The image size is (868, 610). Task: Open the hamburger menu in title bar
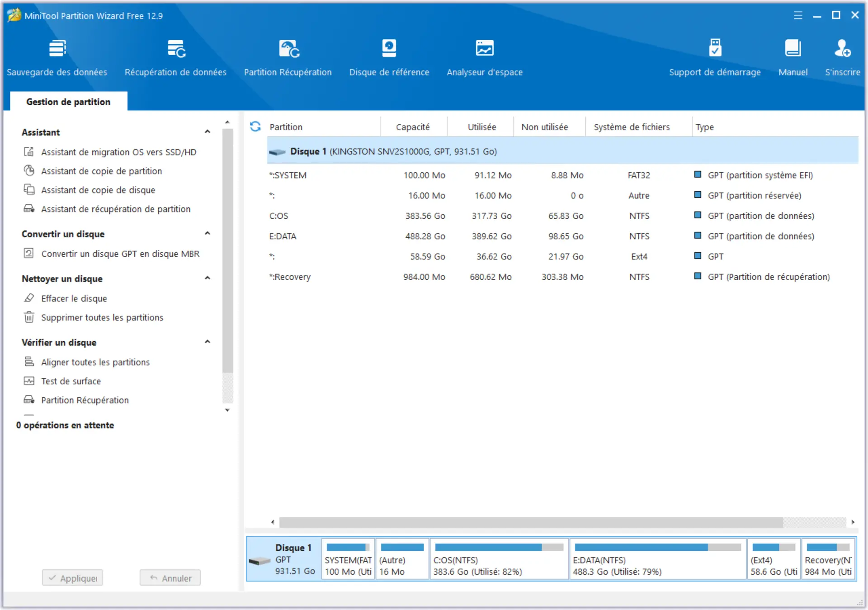click(x=798, y=15)
